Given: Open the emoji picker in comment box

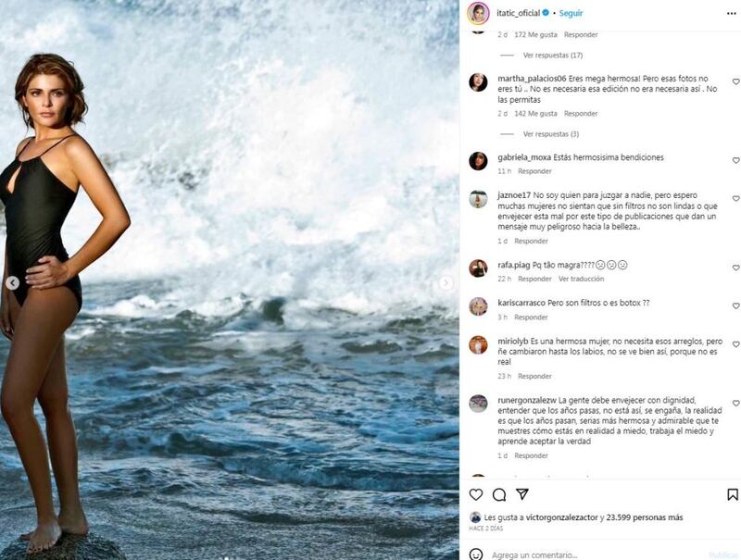Looking at the screenshot, I should 476,554.
